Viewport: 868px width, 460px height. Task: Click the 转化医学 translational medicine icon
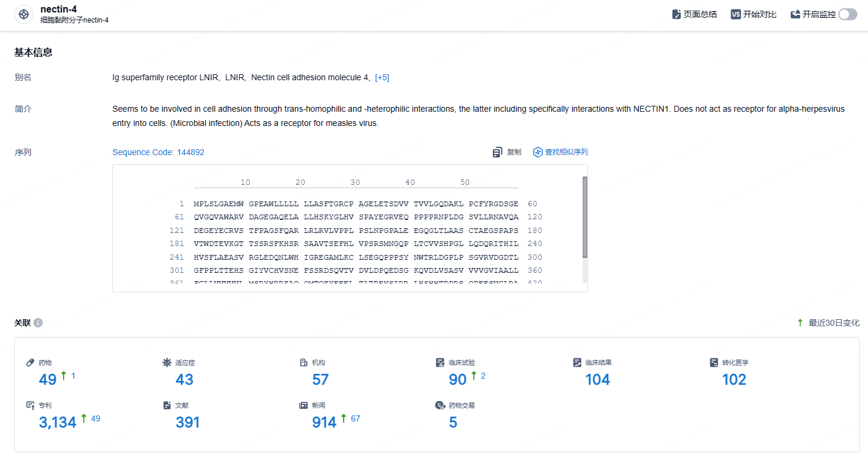[x=714, y=363]
